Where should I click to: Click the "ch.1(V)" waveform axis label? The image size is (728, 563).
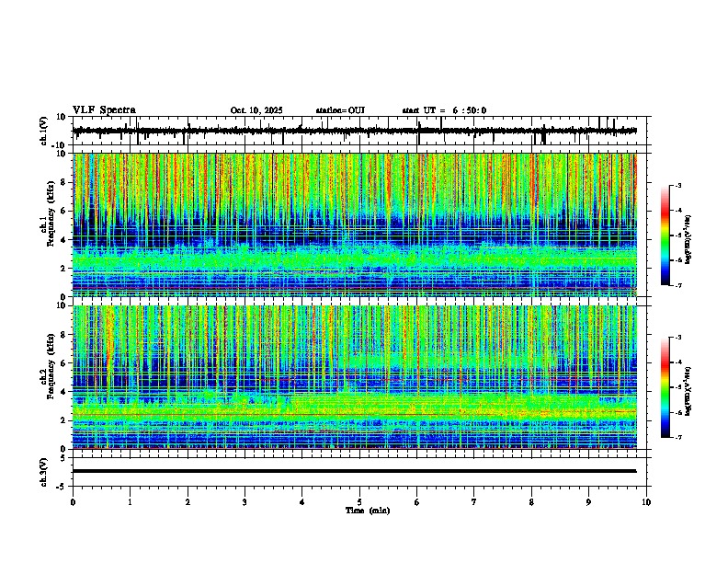pos(44,131)
